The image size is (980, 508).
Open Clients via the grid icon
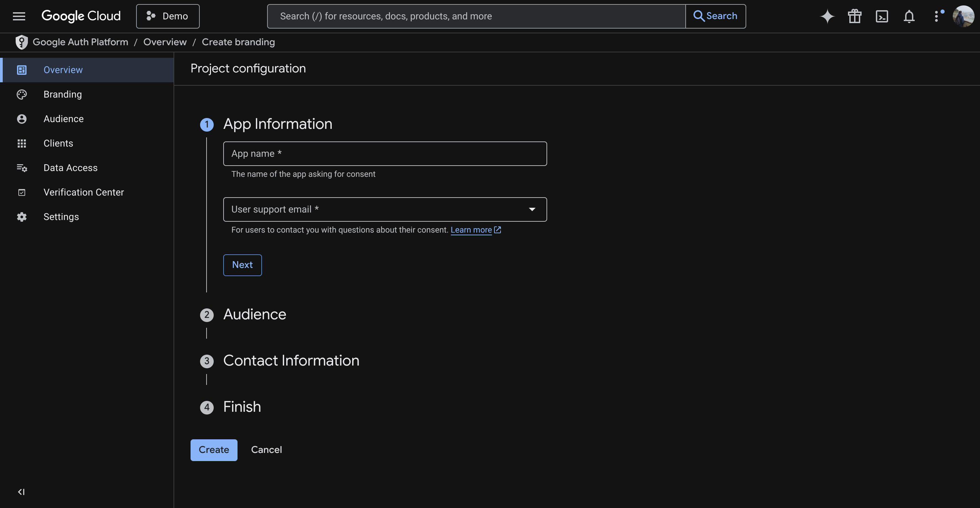(22, 143)
